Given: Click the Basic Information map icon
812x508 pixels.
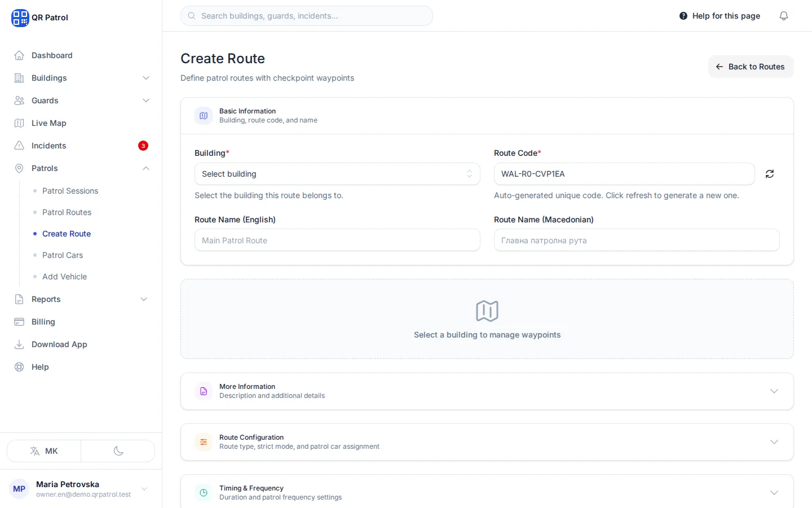Looking at the screenshot, I should 204,116.
